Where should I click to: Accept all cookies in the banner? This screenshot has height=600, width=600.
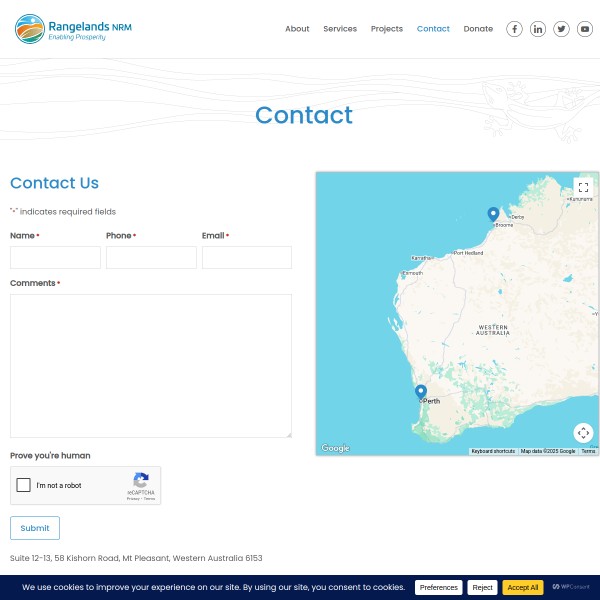coord(523,588)
